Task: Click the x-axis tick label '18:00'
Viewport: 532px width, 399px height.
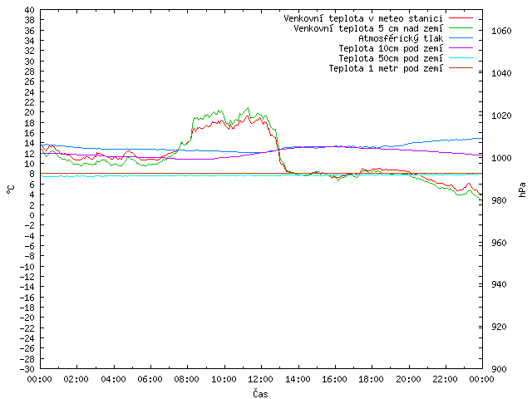Action: [x=372, y=379]
